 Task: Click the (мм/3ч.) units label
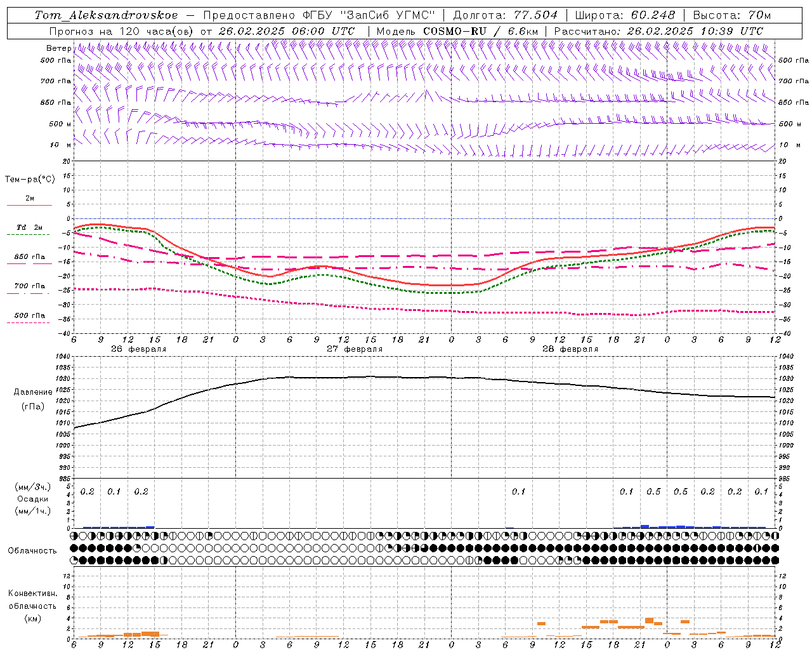point(34,487)
